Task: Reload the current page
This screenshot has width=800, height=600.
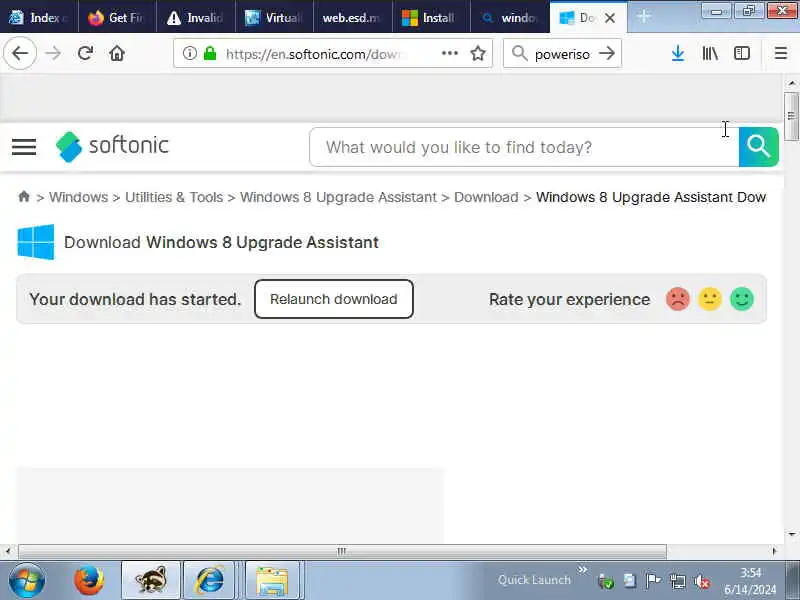Action: point(85,53)
